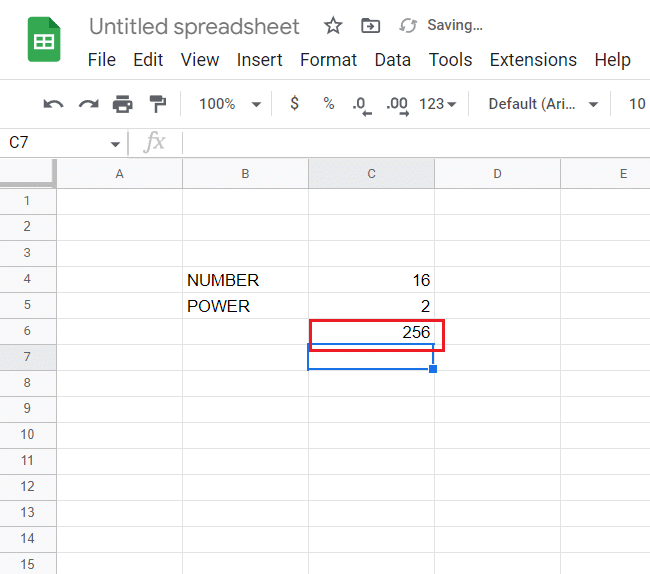This screenshot has height=574, width=650.
Task: Select row 14 header
Action: pos(27,539)
